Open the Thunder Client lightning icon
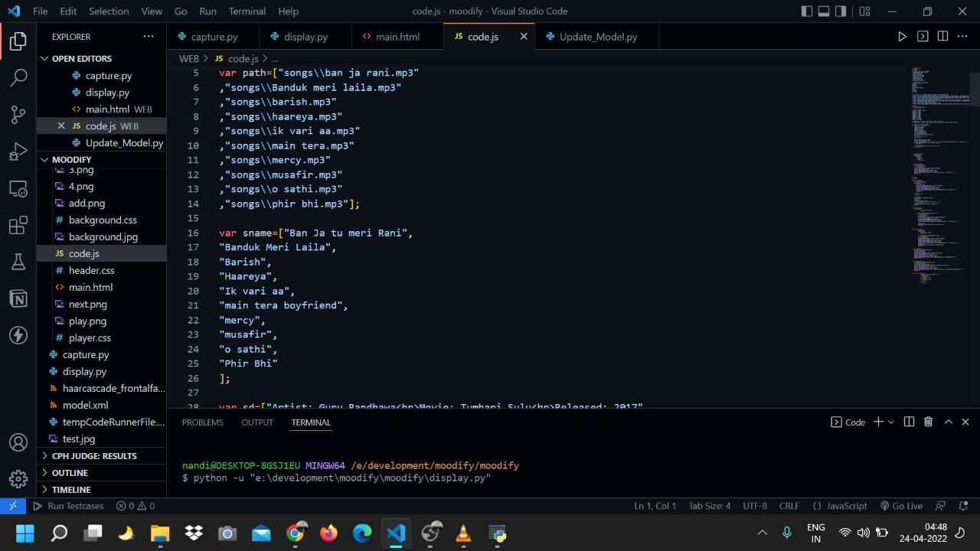980x551 pixels. [x=18, y=335]
